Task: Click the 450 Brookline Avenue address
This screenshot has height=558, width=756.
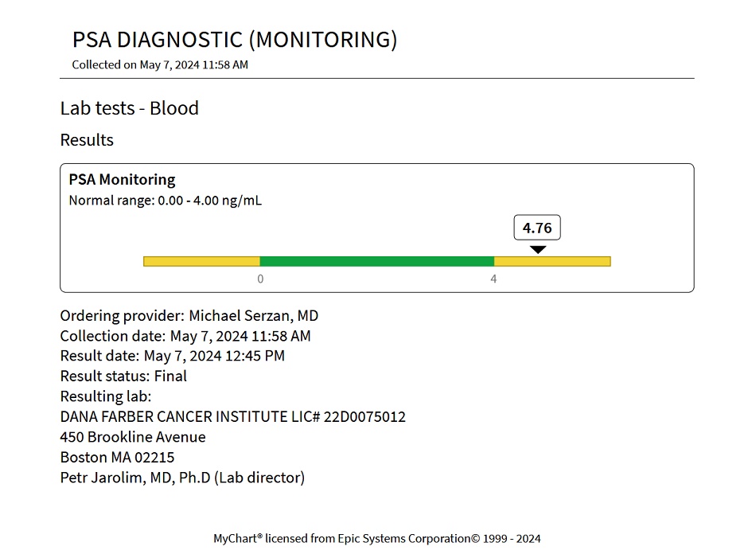Action: coord(133,437)
